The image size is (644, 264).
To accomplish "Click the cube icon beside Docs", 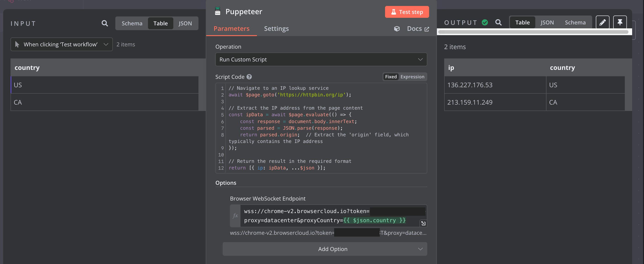I will point(397,29).
